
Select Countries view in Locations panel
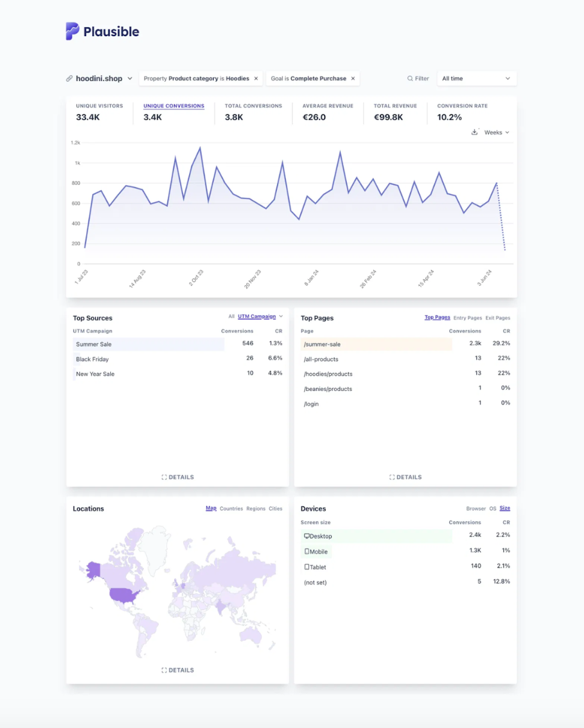(x=231, y=508)
